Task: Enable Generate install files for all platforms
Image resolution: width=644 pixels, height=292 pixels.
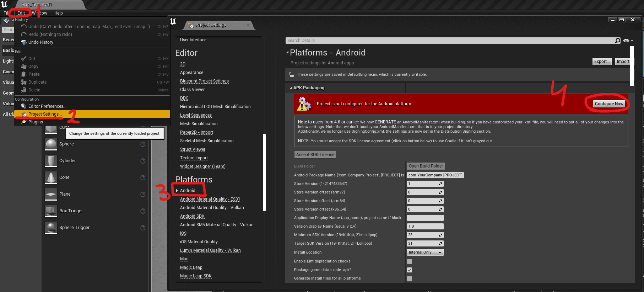Action: 410,278
